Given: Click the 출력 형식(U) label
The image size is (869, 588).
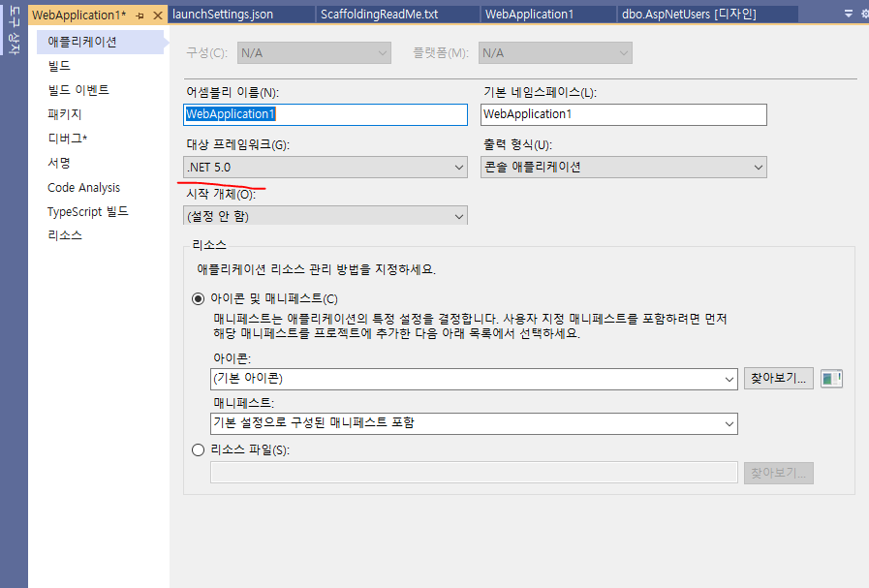Looking at the screenshot, I should click(517, 145).
